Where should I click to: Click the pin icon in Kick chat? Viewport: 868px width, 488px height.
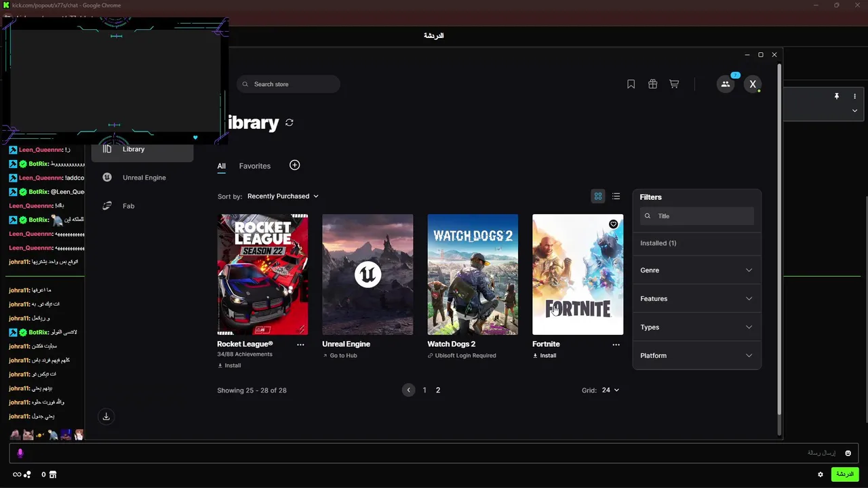(837, 96)
